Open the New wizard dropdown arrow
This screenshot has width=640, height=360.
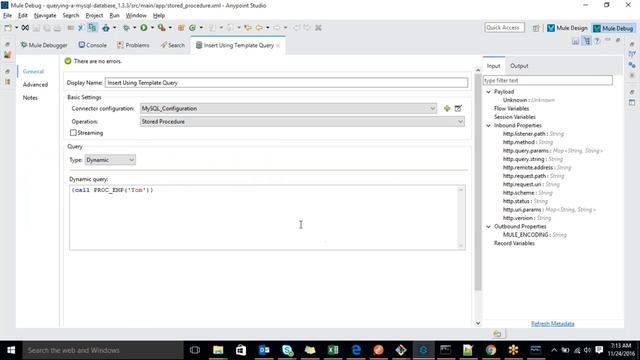(16, 28)
